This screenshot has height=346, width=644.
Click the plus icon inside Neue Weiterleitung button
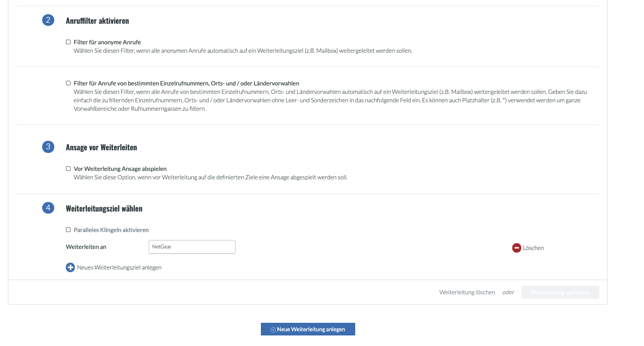pos(273,330)
